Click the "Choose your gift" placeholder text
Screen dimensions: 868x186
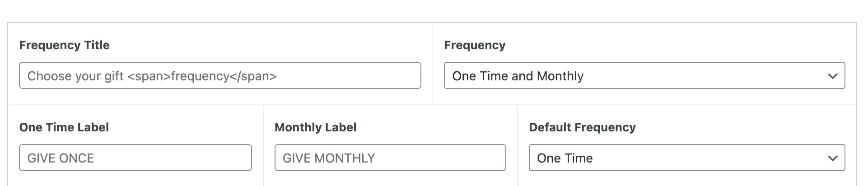tap(75, 76)
